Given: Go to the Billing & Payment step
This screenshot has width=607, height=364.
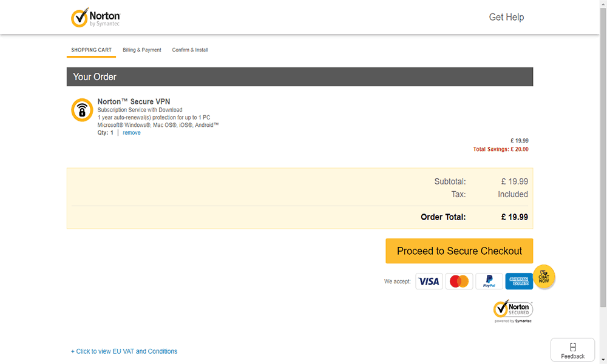Looking at the screenshot, I should [x=142, y=50].
